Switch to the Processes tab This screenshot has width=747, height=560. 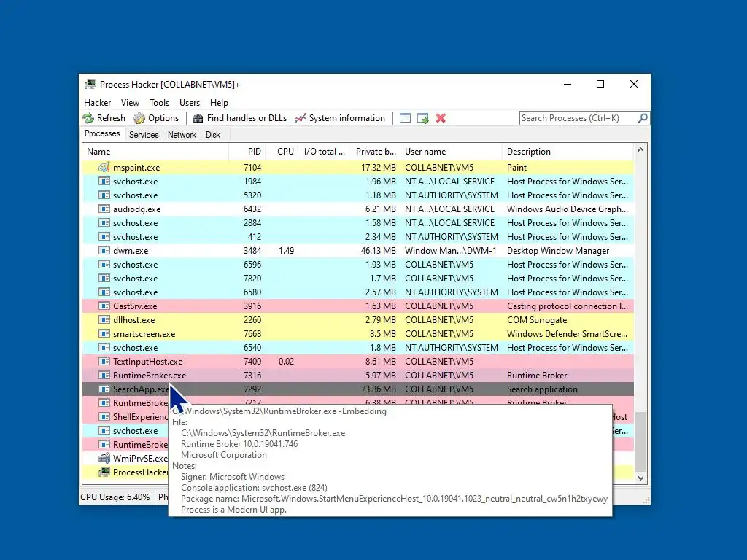coord(102,134)
